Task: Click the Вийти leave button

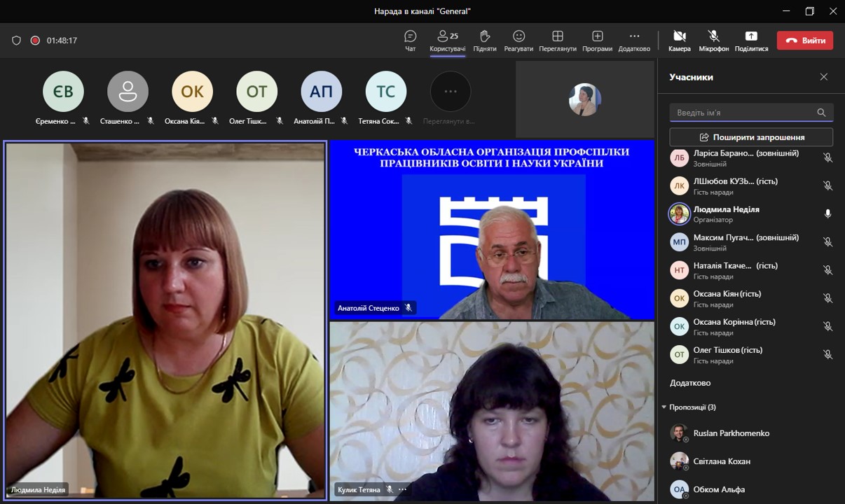Action: tap(804, 41)
